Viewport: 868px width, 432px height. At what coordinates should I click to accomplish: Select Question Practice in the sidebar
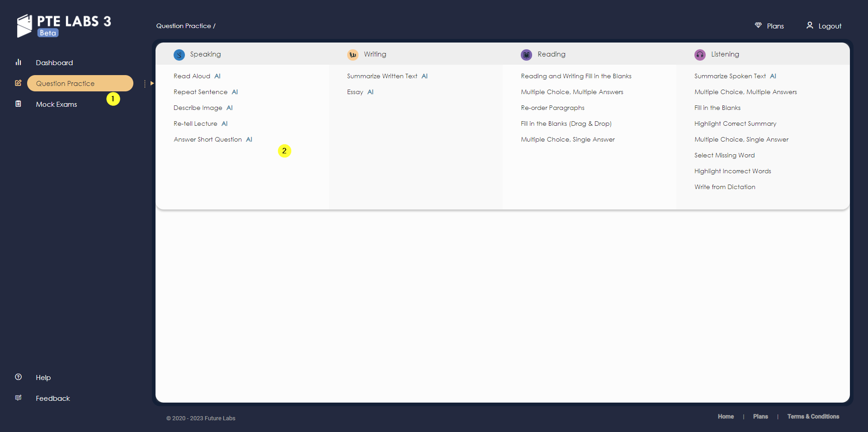(x=80, y=83)
